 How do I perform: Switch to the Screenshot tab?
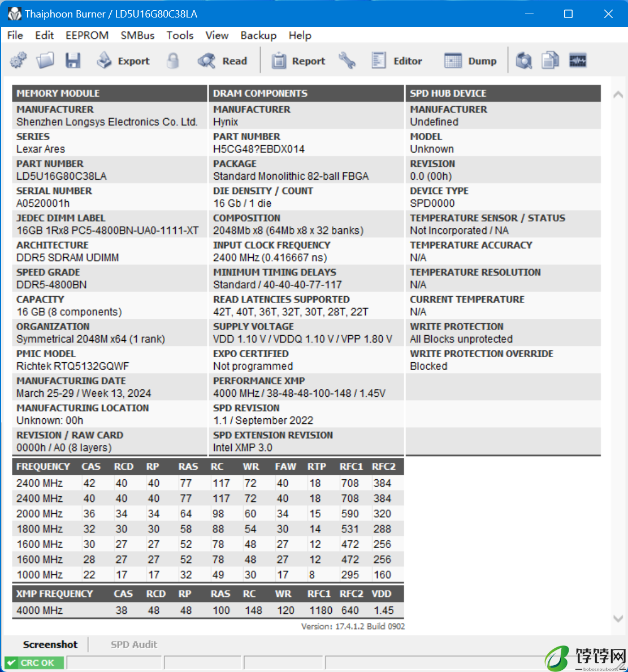pos(50,644)
